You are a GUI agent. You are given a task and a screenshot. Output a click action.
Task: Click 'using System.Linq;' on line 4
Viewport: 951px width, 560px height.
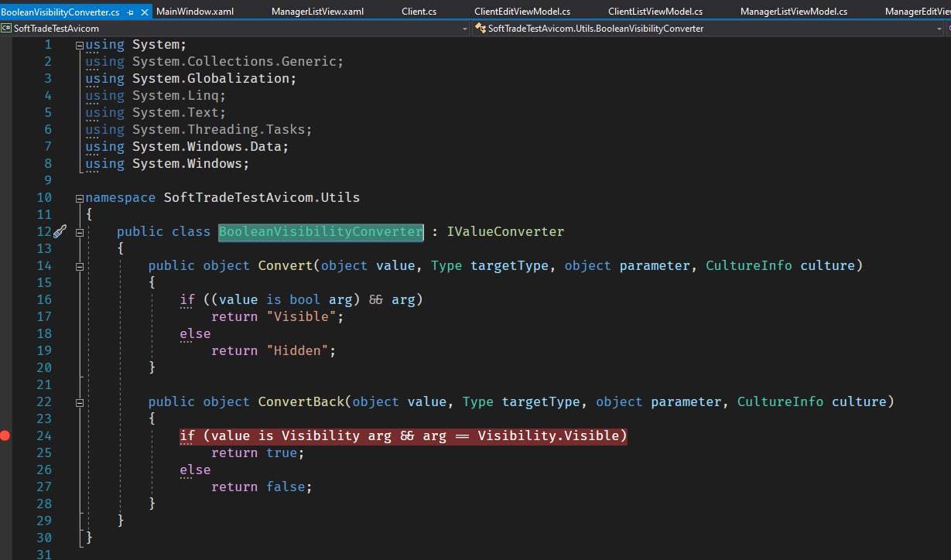[156, 96]
